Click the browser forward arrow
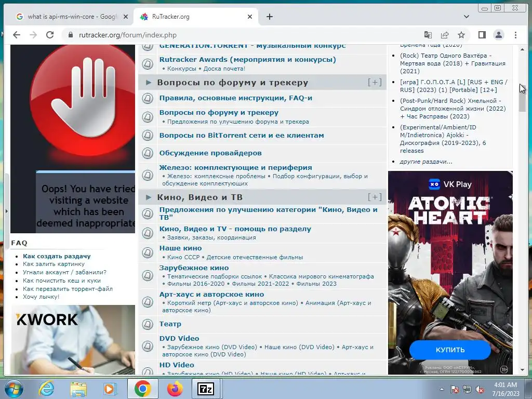Viewport: 532px width, 399px height. [33, 35]
